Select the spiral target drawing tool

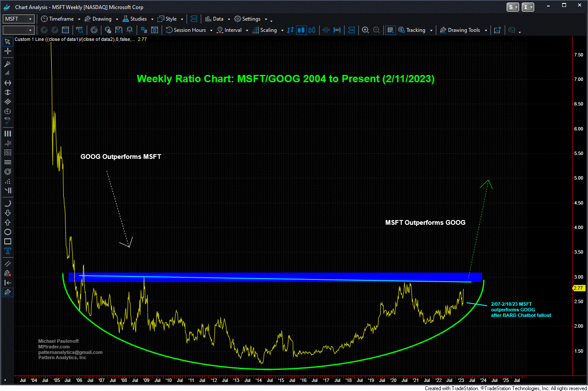coord(7,171)
